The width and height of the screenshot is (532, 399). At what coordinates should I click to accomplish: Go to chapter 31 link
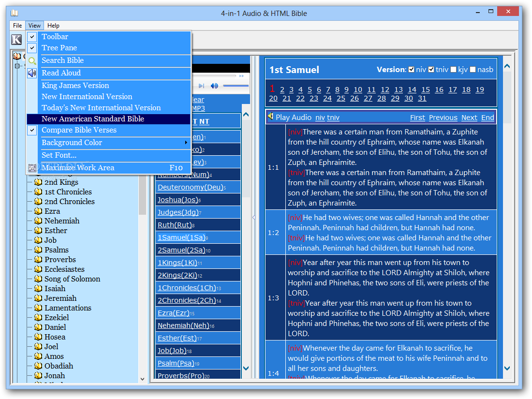(x=422, y=98)
